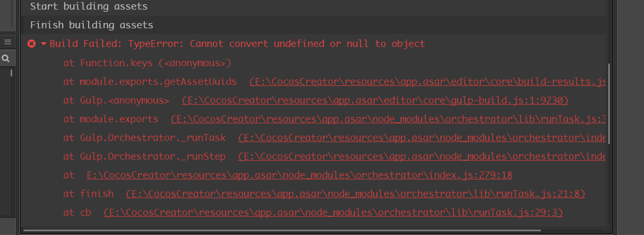Open the build-results.js source link
The height and width of the screenshot is (235, 644).
coord(427,82)
